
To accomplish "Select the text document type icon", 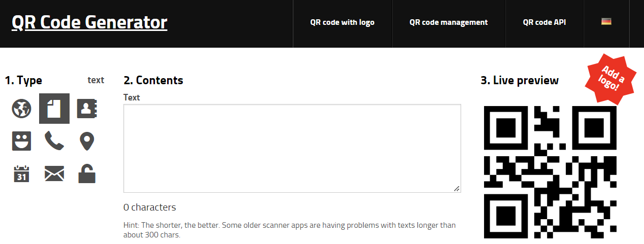I will coord(54,109).
